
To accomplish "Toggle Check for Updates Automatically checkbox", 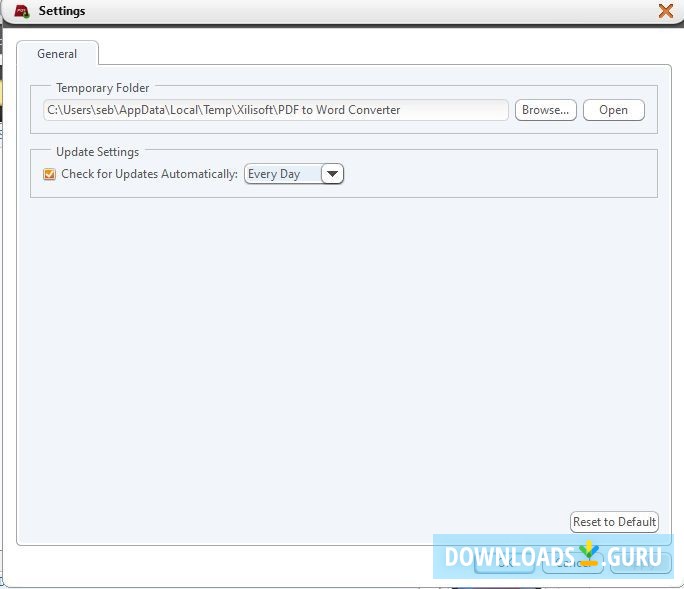I will click(49, 174).
